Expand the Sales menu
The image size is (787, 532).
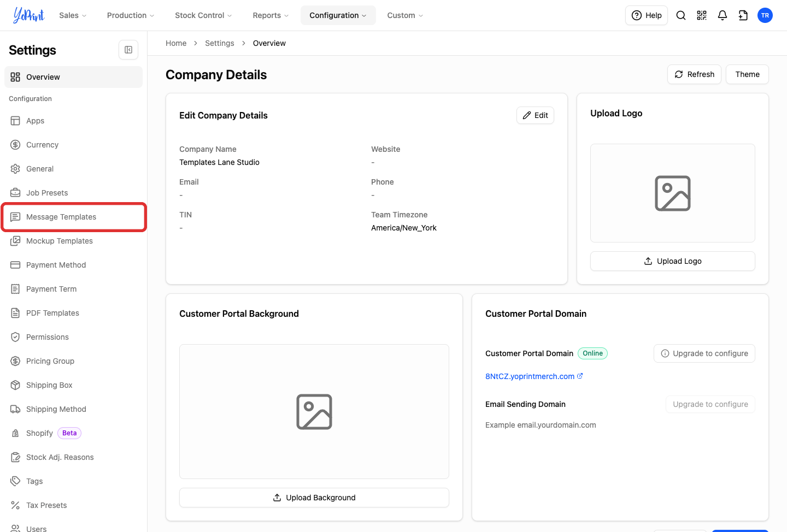tap(73, 15)
